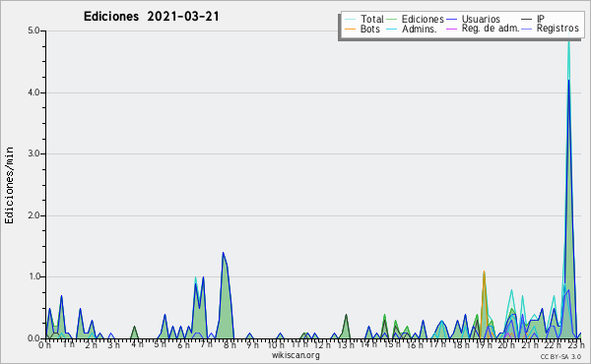Click the 17 h x-axis label
The width and height of the screenshot is (591, 364).
(x=438, y=344)
